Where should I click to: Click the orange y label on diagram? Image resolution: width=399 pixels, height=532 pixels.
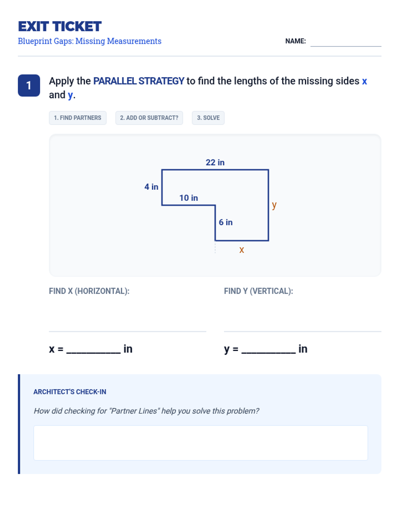point(274,205)
